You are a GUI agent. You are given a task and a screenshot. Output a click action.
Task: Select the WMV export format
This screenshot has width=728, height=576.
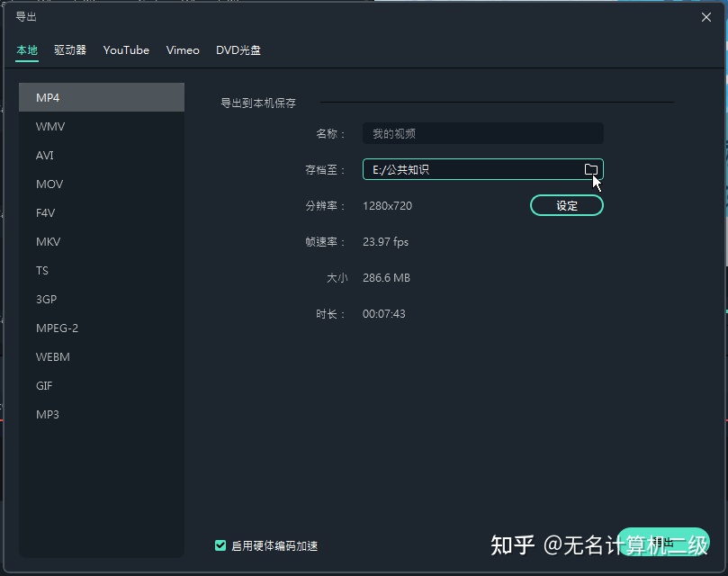click(49, 126)
